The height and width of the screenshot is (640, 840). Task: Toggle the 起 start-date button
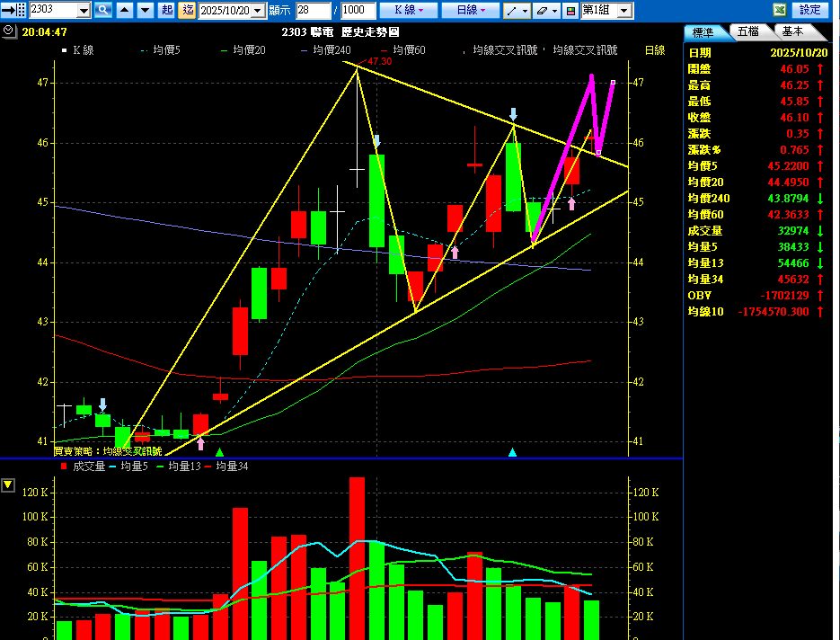(166, 10)
